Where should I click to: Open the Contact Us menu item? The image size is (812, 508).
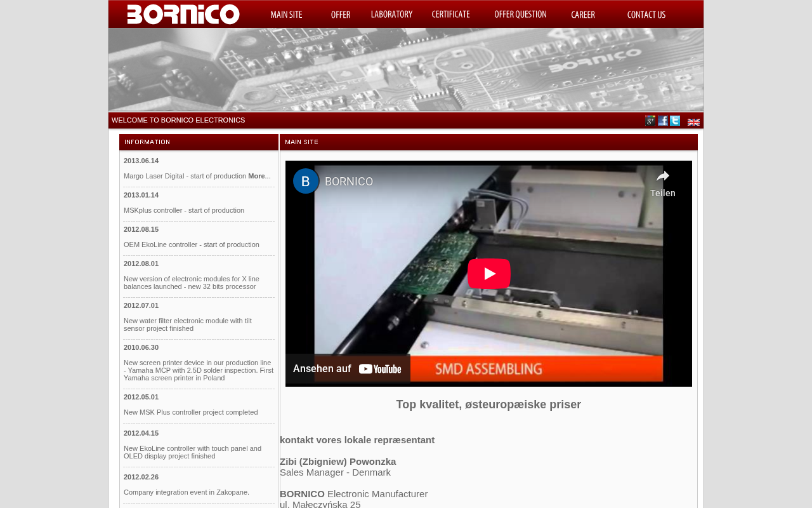click(646, 15)
